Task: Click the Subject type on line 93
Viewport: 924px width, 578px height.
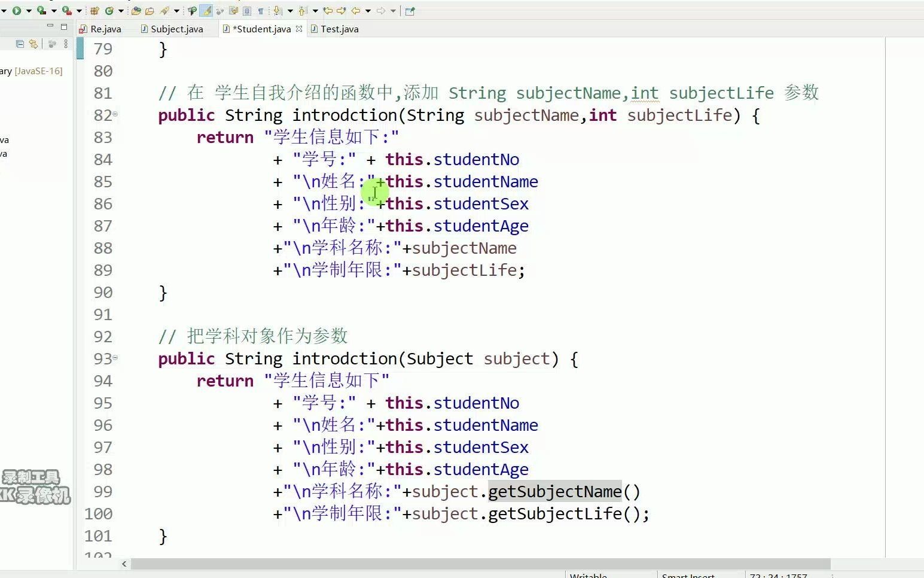Action: pos(440,359)
